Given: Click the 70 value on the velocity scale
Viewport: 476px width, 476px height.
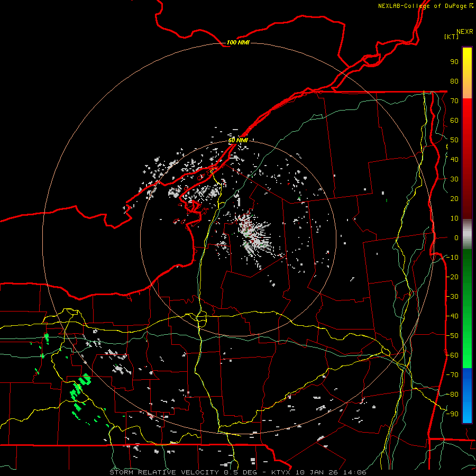Looking at the screenshot, I should 454,101.
